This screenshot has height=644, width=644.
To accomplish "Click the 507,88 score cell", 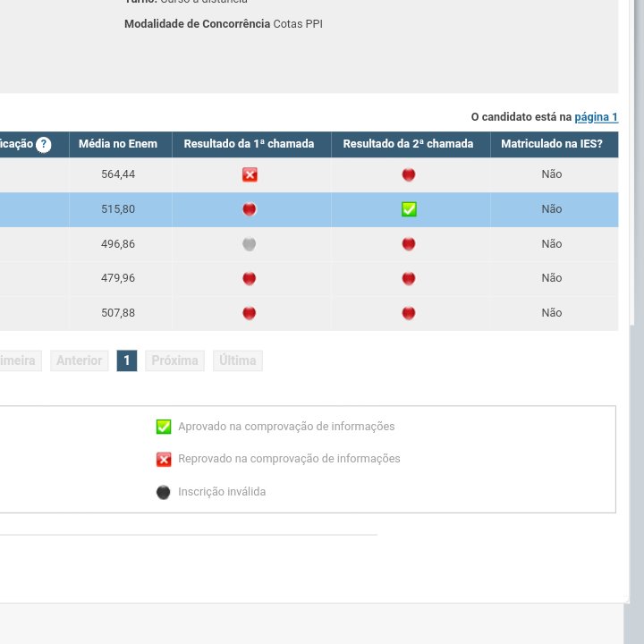I will click(121, 313).
